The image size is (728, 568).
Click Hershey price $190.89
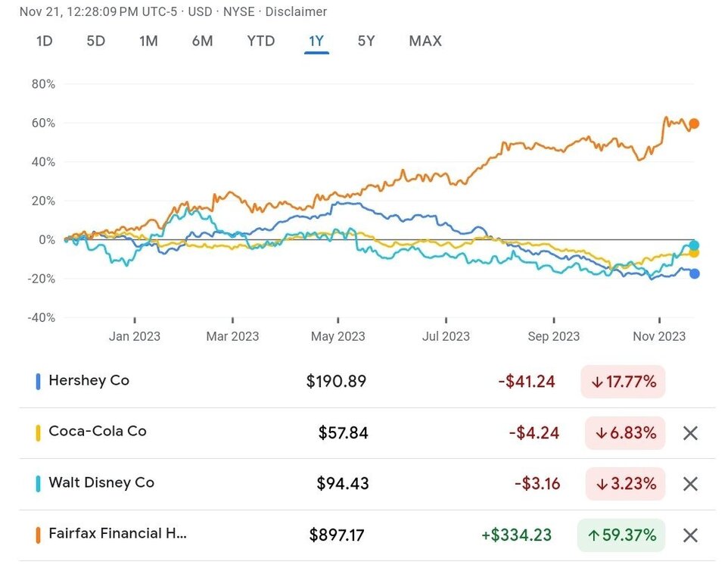click(336, 382)
